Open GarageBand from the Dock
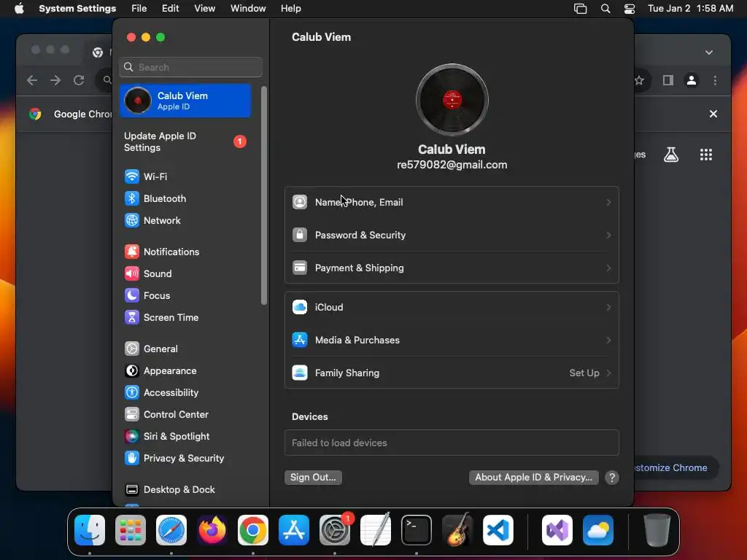 (x=457, y=530)
